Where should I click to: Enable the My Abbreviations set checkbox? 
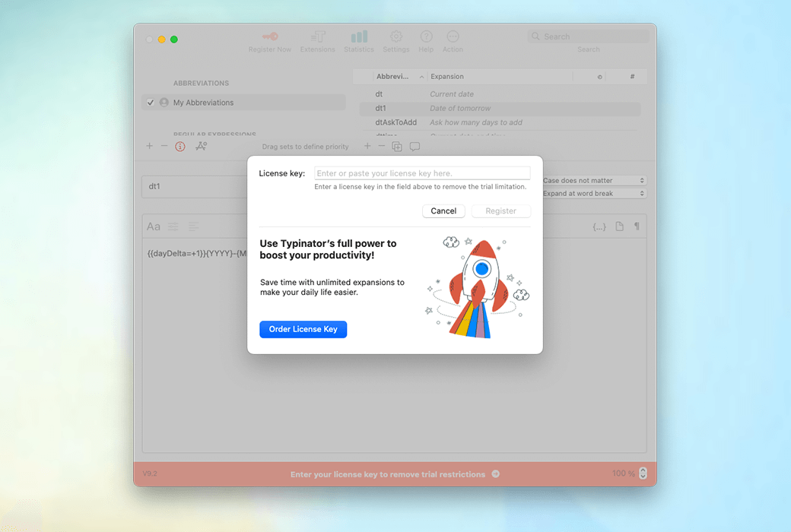(150, 102)
